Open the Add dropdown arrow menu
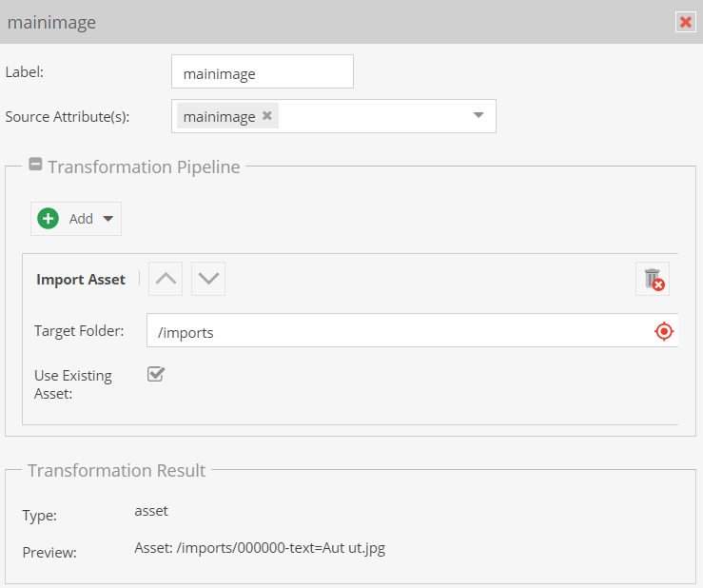703x588 pixels. pos(108,219)
